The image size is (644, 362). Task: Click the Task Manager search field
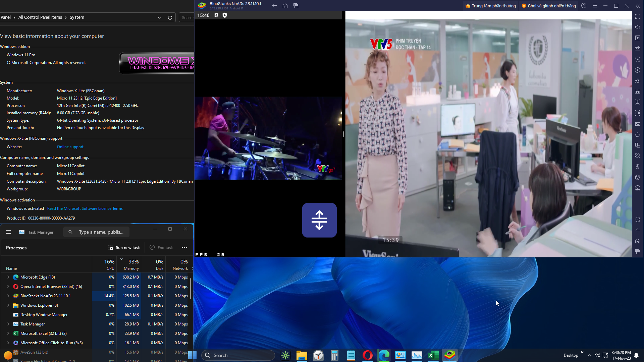[97, 232]
